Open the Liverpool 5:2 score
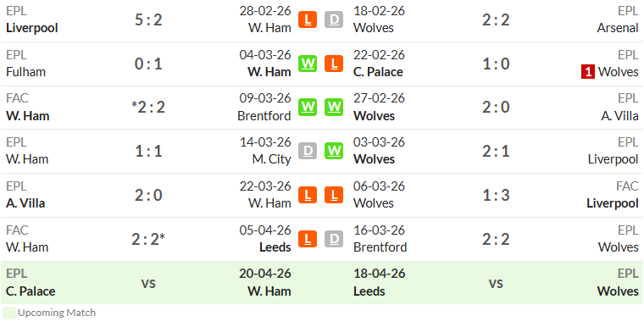Screen dimensions: 644x327 [148, 19]
